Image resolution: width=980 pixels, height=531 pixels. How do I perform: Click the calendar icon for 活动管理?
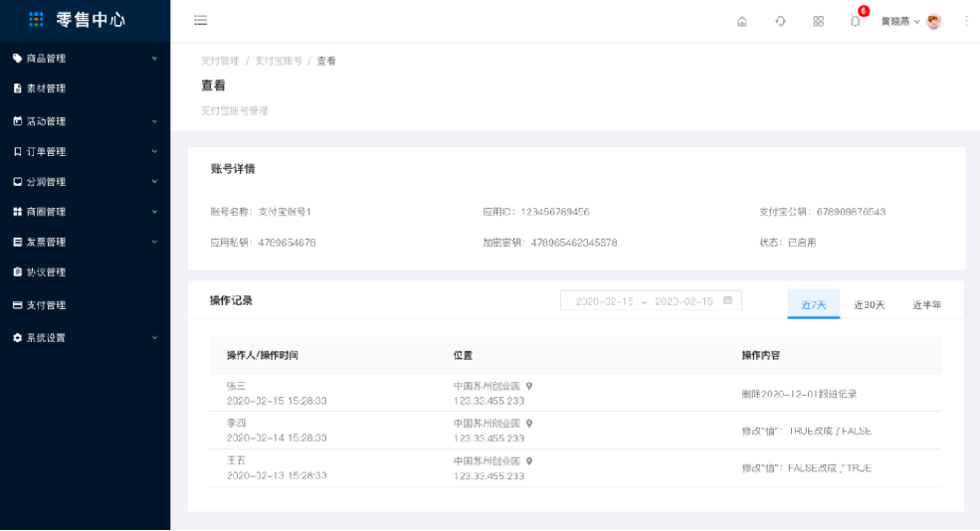pyautogui.click(x=18, y=120)
